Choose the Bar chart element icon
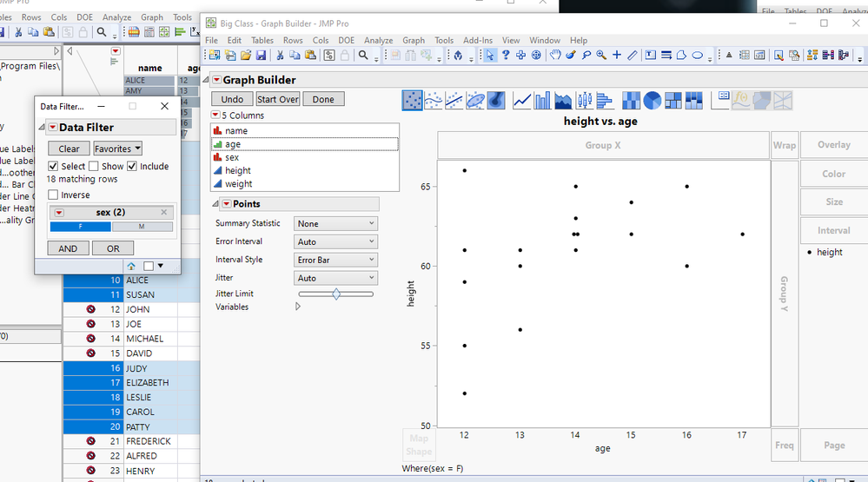Image resolution: width=868 pixels, height=482 pixels. click(x=542, y=101)
